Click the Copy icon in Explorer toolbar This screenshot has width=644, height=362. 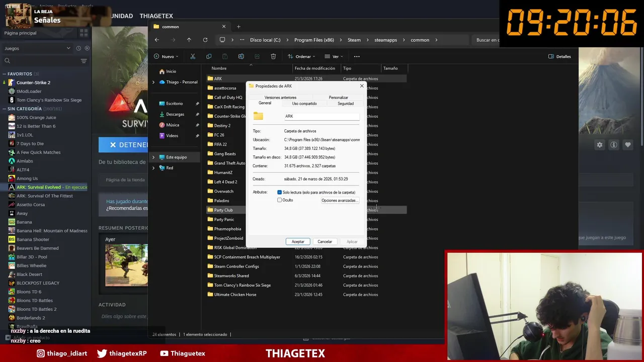pyautogui.click(x=209, y=56)
